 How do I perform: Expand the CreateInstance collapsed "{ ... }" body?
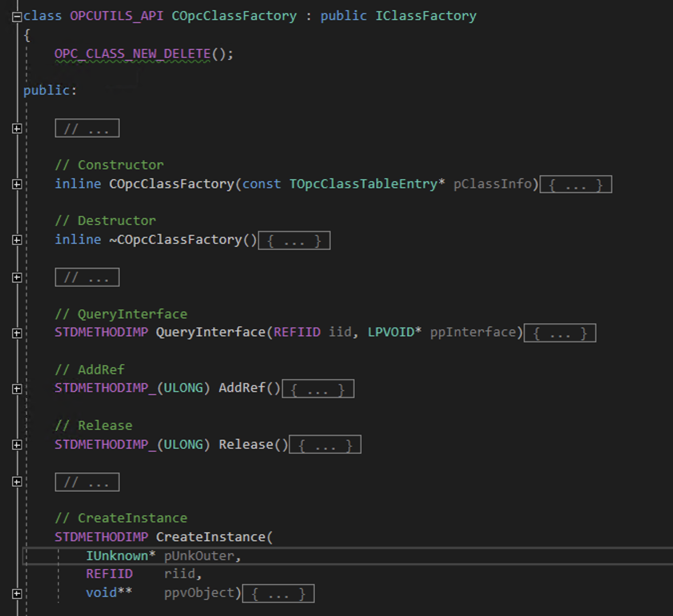(279, 593)
